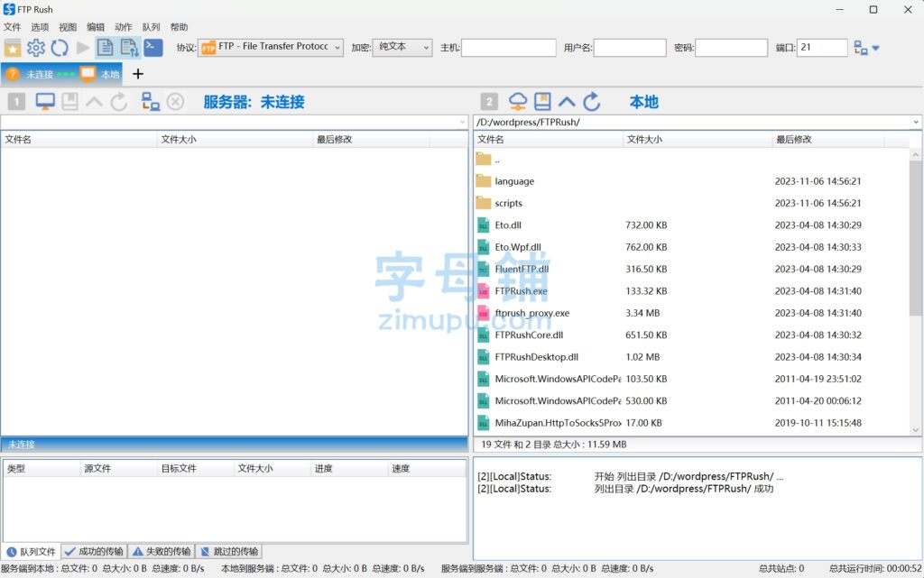Sort server pane by 文件名 column

(79, 140)
